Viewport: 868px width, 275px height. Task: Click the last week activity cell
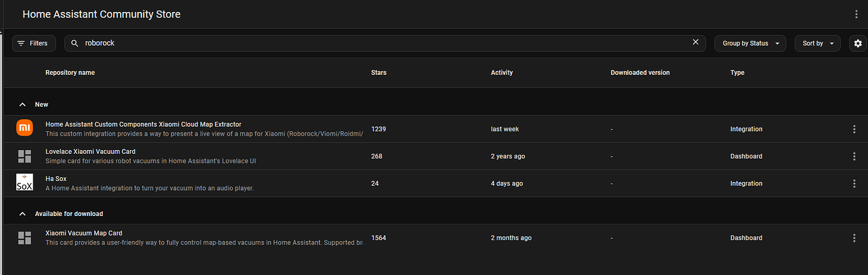tap(505, 129)
